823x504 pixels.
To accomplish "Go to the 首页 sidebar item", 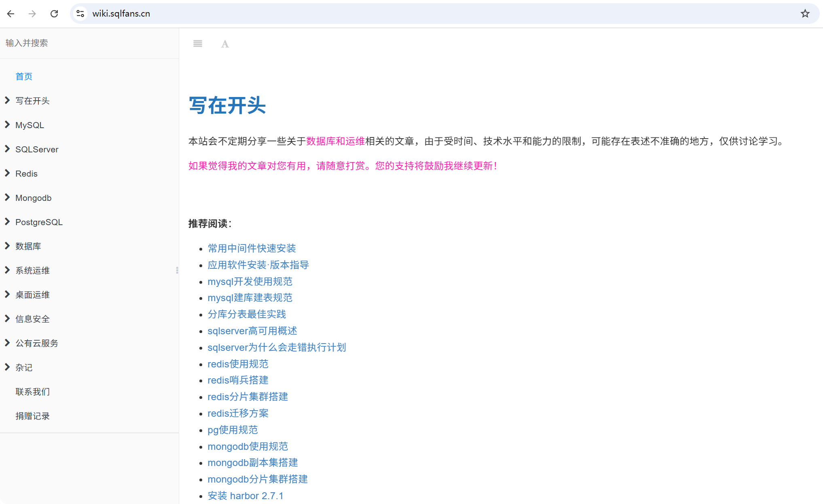I will pos(24,76).
